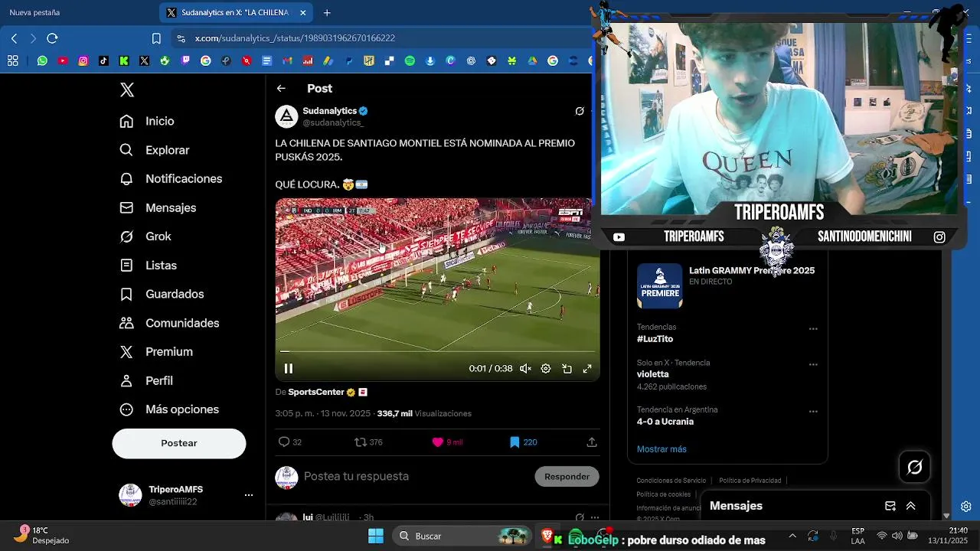Viewport: 980px width, 551px height.
Task: Click the Postea tu respuesta field
Action: point(413,476)
